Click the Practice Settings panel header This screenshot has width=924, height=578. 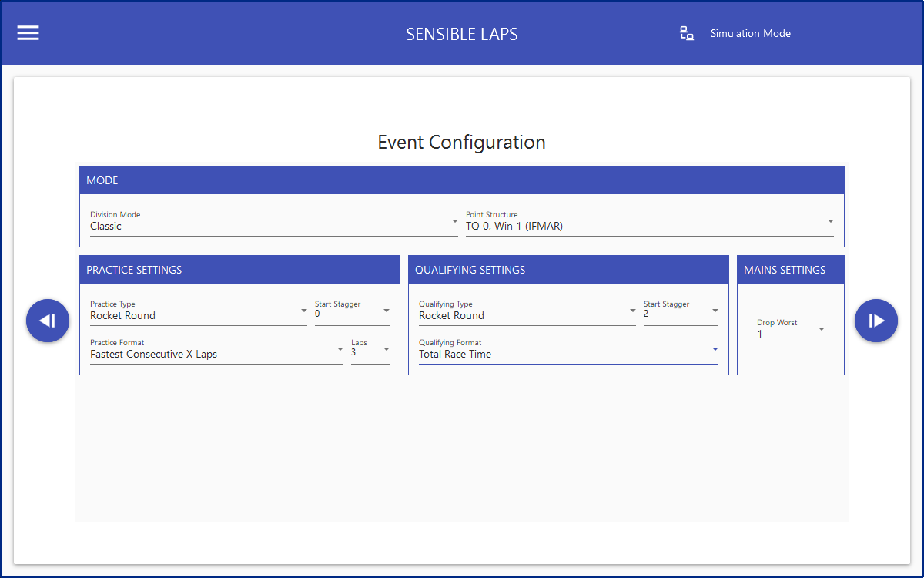[239, 270]
